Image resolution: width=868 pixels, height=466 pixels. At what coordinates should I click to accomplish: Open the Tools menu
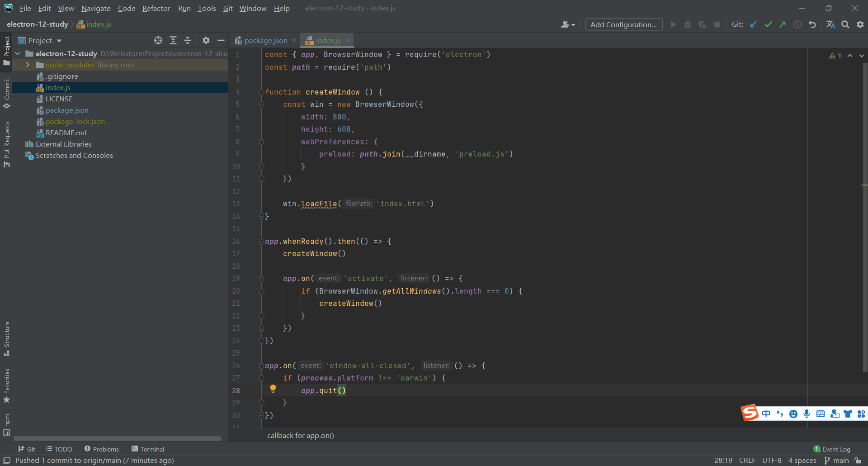pos(207,8)
